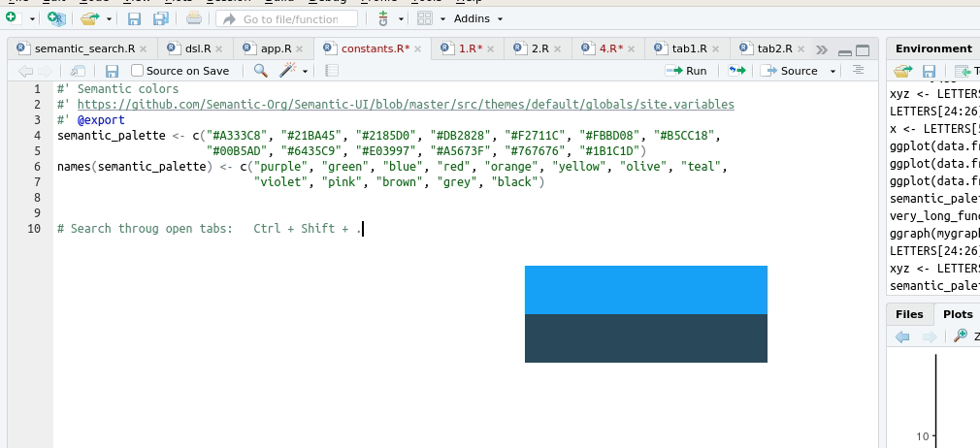The height and width of the screenshot is (448, 980).
Task: Go back to previous source location
Action: tap(25, 71)
